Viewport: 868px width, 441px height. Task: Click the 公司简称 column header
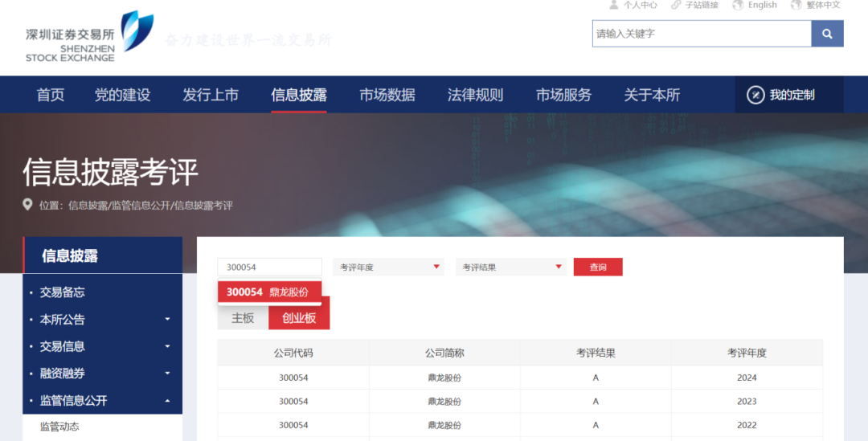click(x=444, y=353)
